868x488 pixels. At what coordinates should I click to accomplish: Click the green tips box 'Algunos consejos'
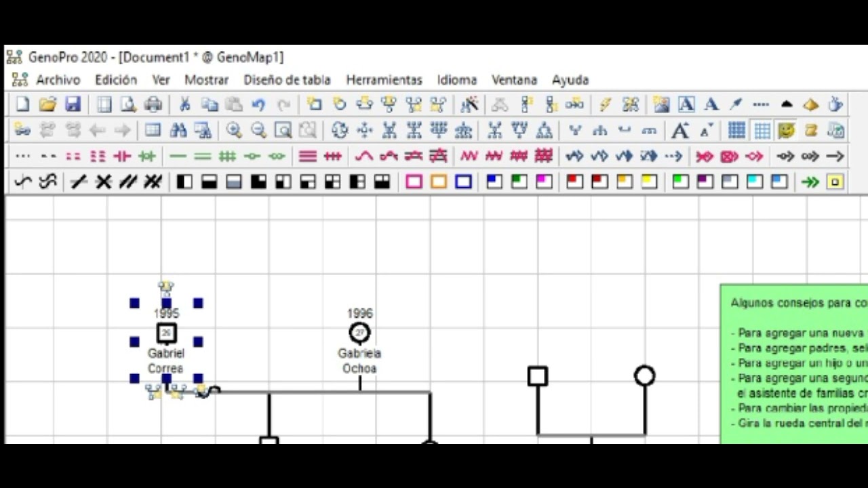point(794,364)
